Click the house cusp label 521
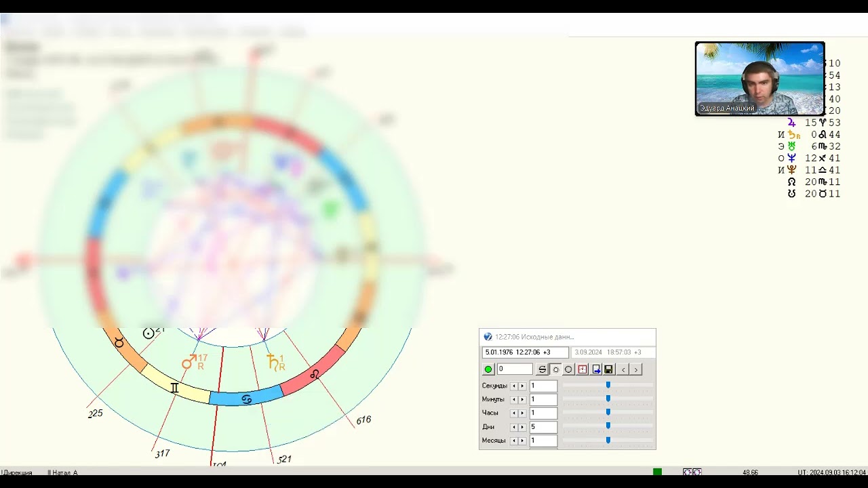The width and height of the screenshot is (868, 488). pos(284,459)
